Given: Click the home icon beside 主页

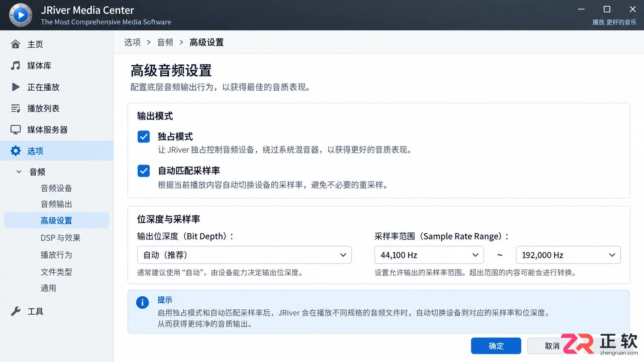Looking at the screenshot, I should 16,44.
